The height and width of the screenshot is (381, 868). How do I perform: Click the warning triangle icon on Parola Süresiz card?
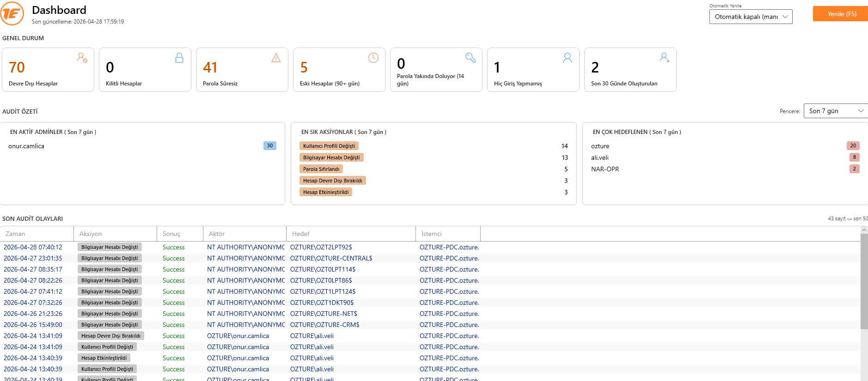click(276, 58)
